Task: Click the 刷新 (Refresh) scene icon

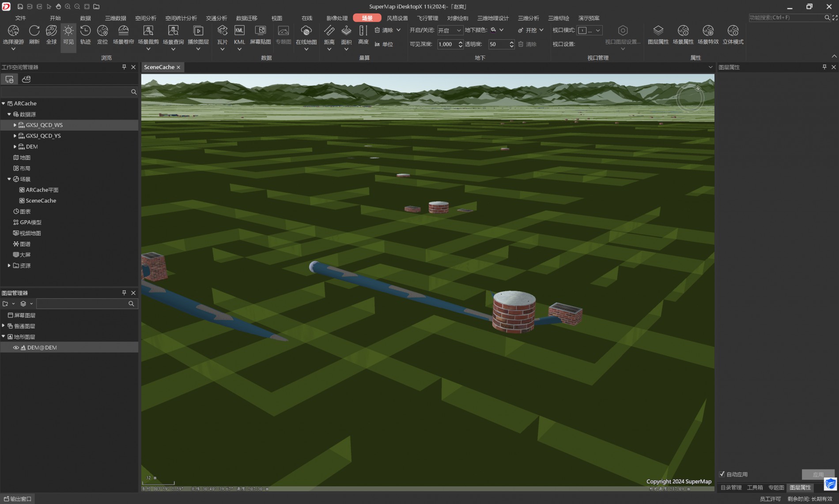Action: (x=34, y=34)
